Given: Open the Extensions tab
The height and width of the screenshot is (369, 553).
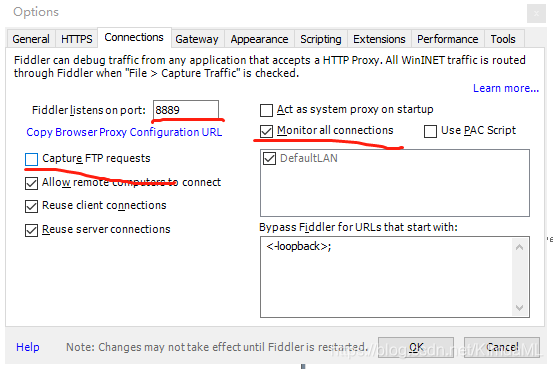Looking at the screenshot, I should [x=379, y=39].
